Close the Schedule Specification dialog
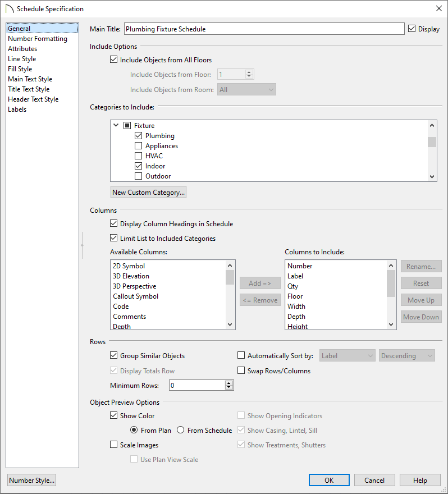This screenshot has width=448, height=494. [438, 8]
